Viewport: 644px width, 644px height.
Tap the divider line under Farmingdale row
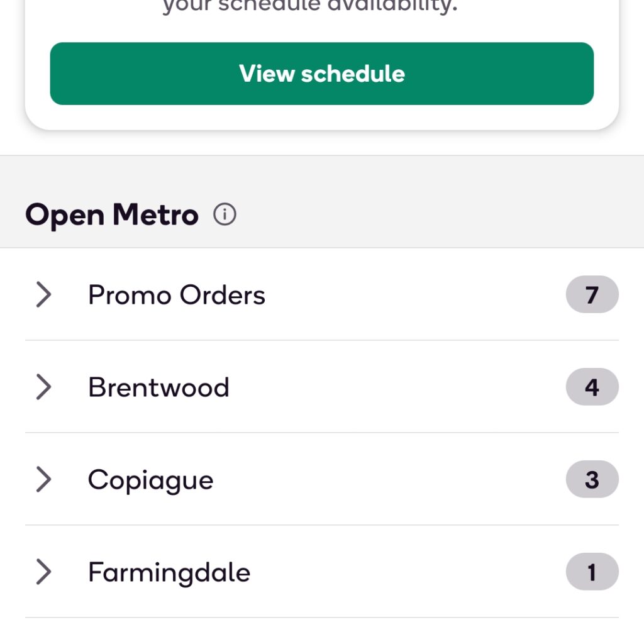[x=322, y=618]
